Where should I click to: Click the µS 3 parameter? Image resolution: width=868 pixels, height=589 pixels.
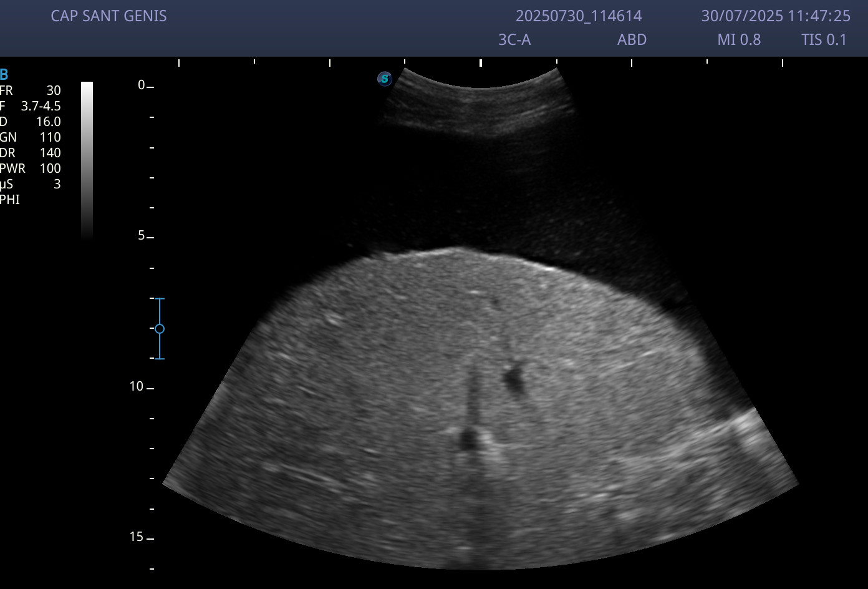point(30,184)
